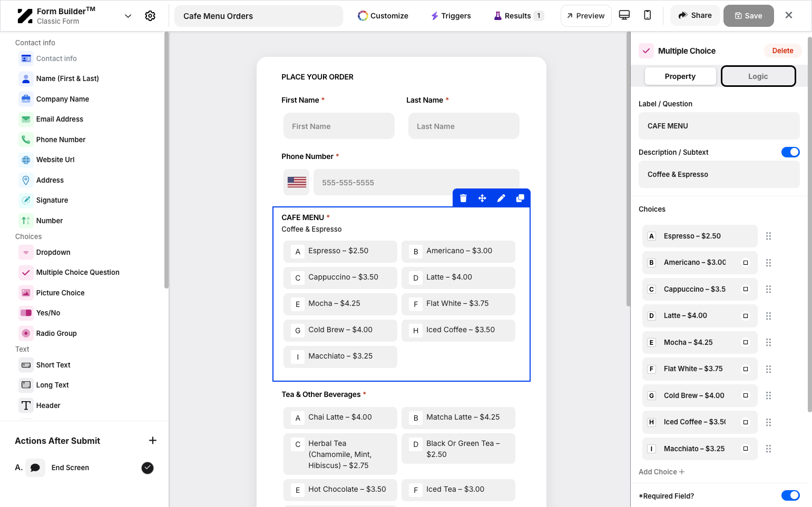The width and height of the screenshot is (812, 507).
Task: Click reorder handle for Latte choice
Action: point(768,316)
